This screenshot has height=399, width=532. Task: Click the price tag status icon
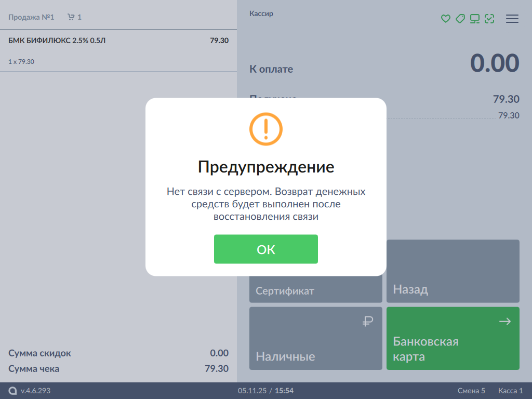coord(460,19)
